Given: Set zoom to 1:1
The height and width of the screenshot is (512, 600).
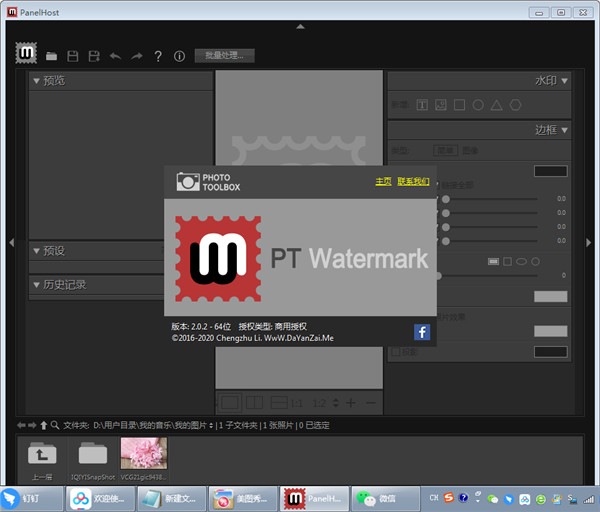Looking at the screenshot, I should pyautogui.click(x=297, y=403).
